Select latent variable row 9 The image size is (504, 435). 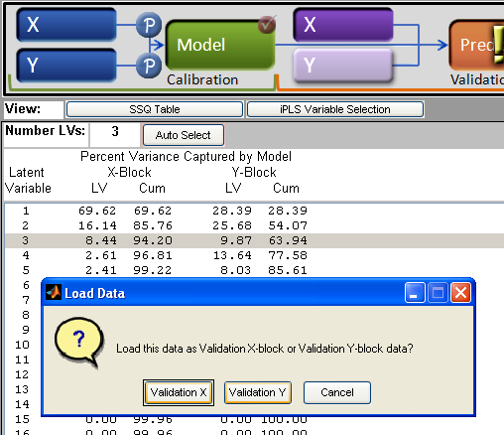pyautogui.click(x=26, y=330)
